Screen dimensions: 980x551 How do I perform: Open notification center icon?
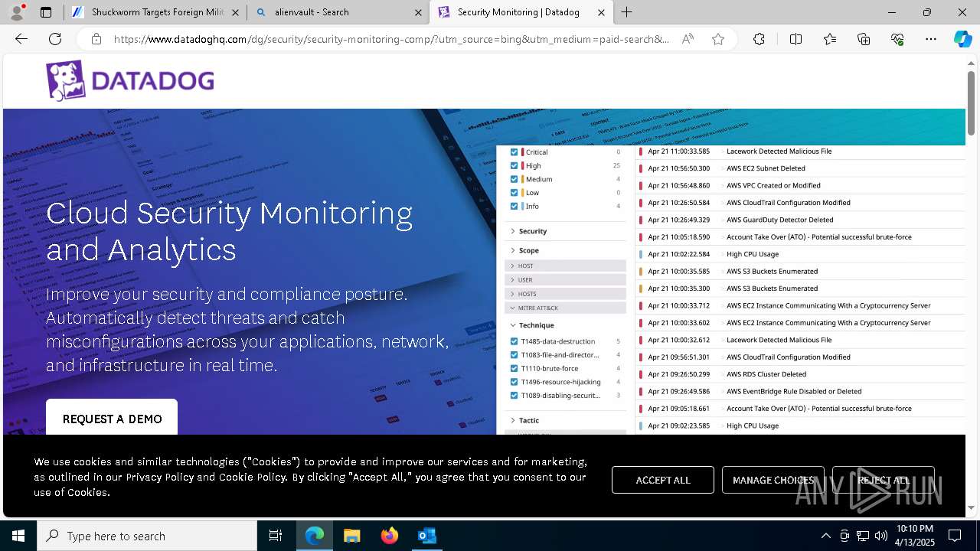point(955,536)
